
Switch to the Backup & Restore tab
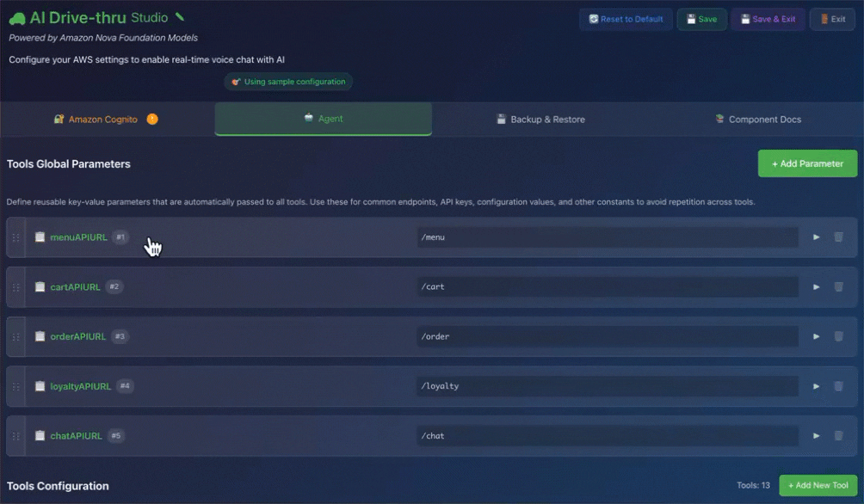(540, 119)
